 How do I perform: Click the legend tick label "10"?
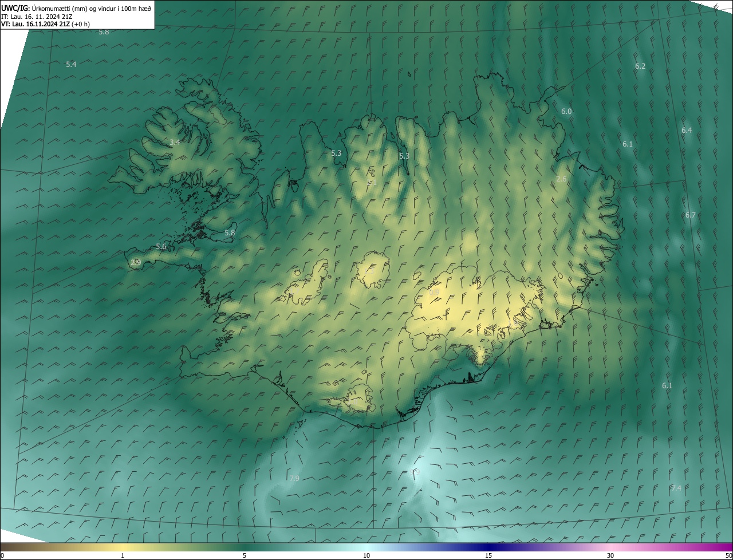pyautogui.click(x=366, y=556)
